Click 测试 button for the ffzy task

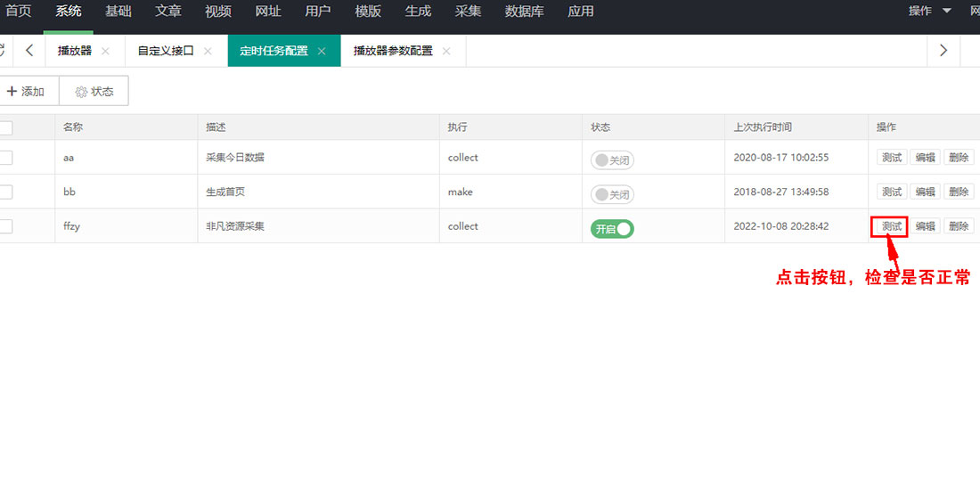891,226
